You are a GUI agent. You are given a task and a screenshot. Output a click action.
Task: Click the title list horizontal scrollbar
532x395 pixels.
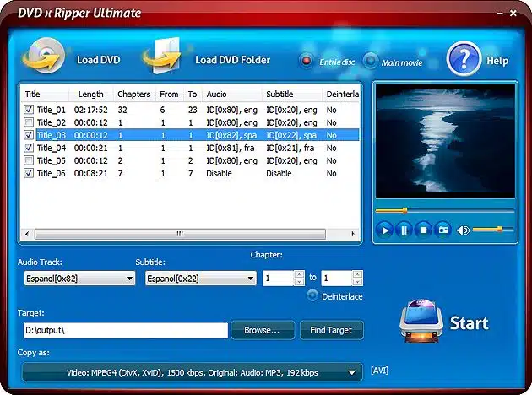point(180,234)
